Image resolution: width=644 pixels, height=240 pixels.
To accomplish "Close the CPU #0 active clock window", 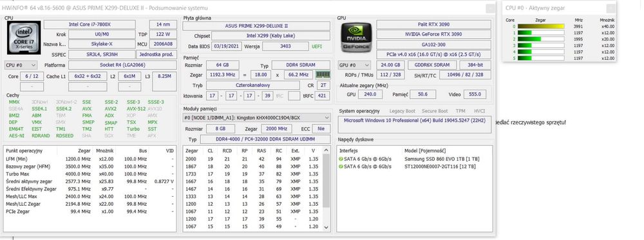I will pos(611,8).
